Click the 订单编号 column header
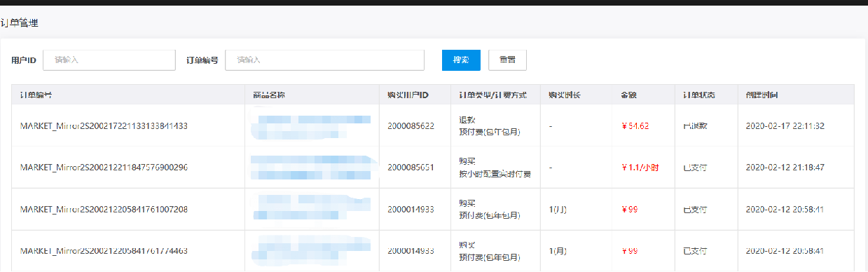Viewport: 868px width, 272px height. [36, 95]
